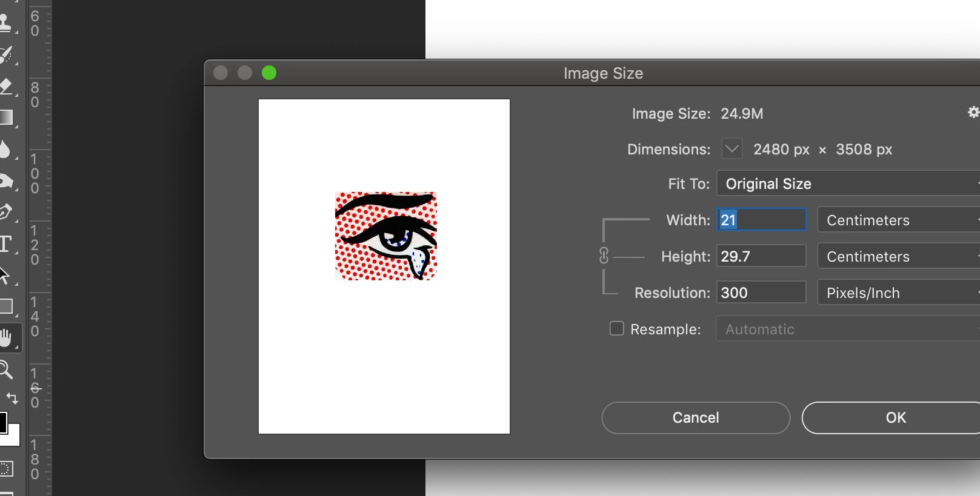Select the History Brush tool
The height and width of the screenshot is (496, 980).
pos(5,55)
